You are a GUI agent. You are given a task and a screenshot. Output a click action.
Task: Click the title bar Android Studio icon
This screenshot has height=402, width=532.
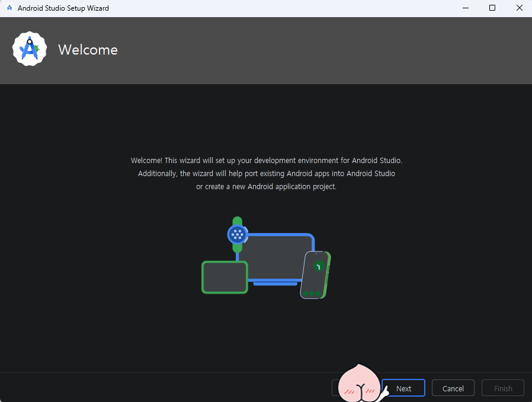(9, 8)
